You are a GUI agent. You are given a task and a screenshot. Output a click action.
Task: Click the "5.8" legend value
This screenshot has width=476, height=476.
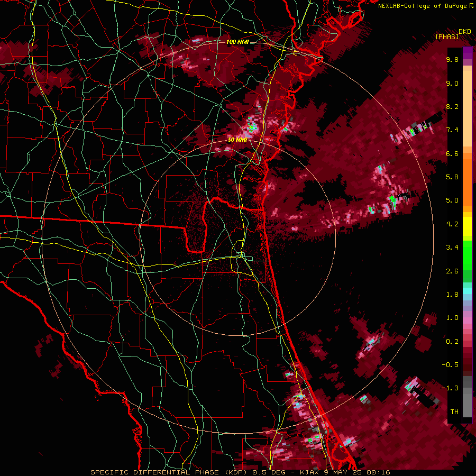452,177
